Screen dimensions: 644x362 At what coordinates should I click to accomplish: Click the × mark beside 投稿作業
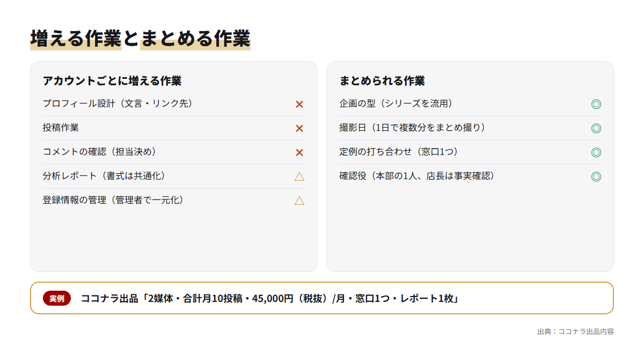pyautogui.click(x=299, y=128)
